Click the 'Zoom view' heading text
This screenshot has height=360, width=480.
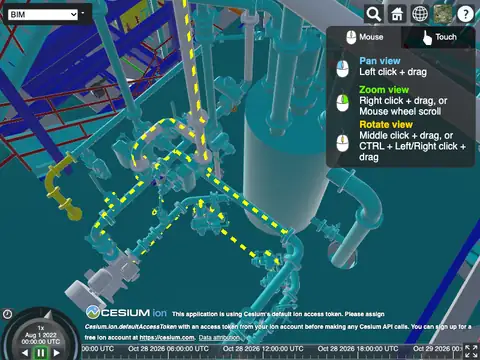tap(384, 90)
